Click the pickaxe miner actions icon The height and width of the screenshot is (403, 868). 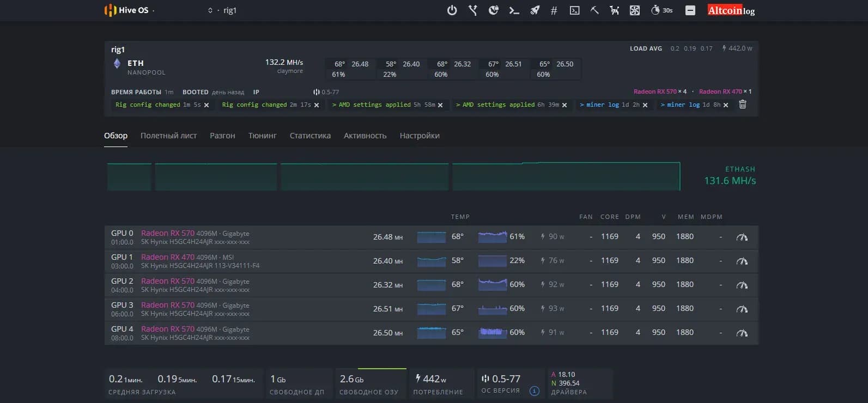pos(594,10)
